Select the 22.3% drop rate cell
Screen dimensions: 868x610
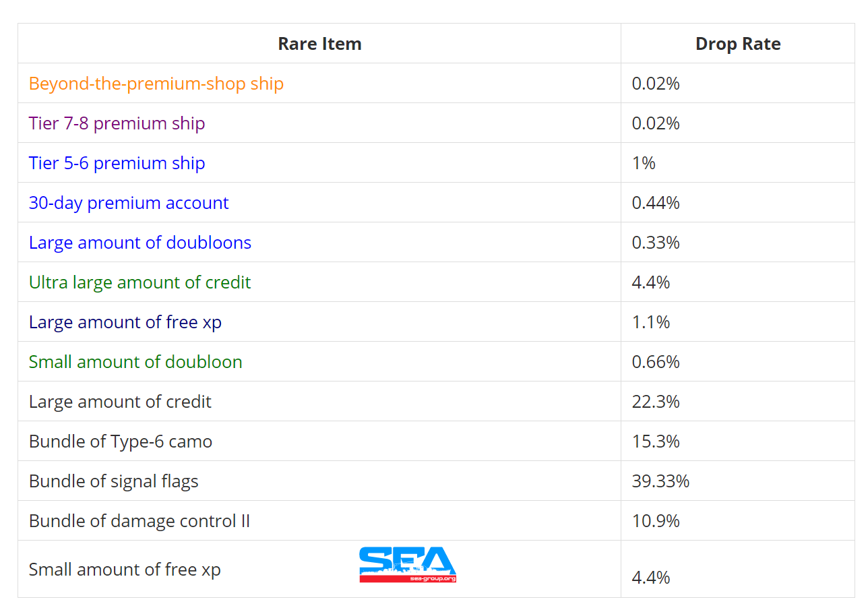[655, 402]
